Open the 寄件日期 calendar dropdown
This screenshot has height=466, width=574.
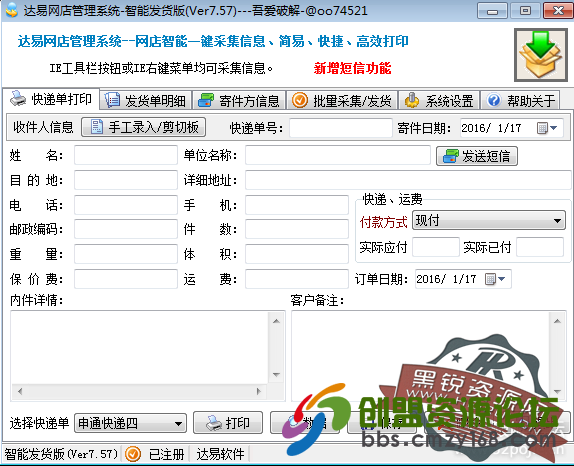click(x=548, y=128)
